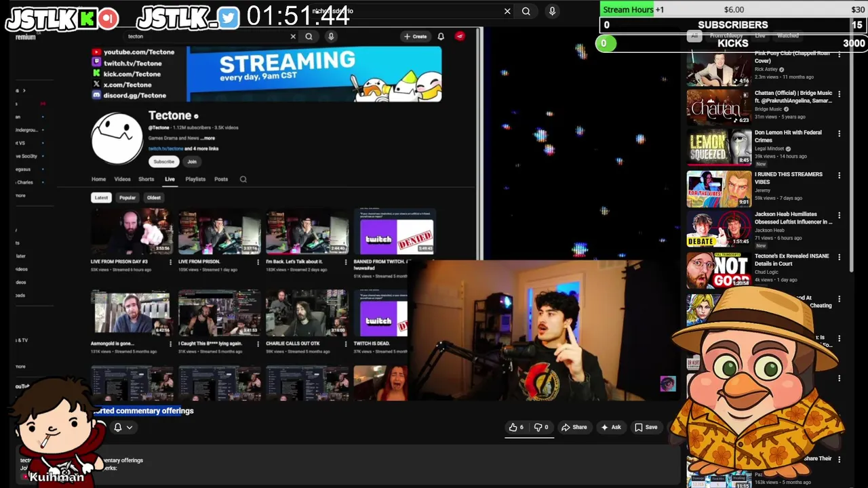Select the Oldest sort chip
This screenshot has width=868, height=488.
pos(154,198)
